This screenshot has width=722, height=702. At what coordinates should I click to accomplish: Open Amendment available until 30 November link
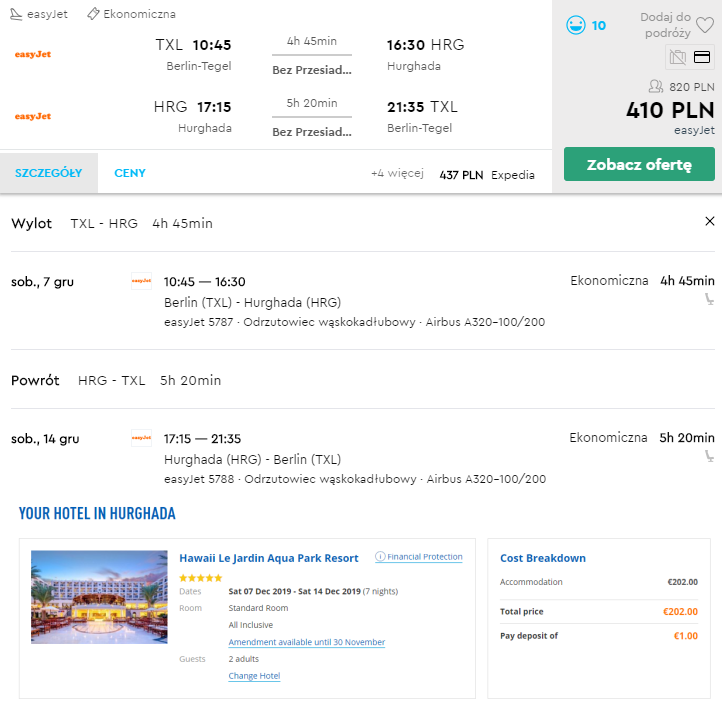pos(306,642)
